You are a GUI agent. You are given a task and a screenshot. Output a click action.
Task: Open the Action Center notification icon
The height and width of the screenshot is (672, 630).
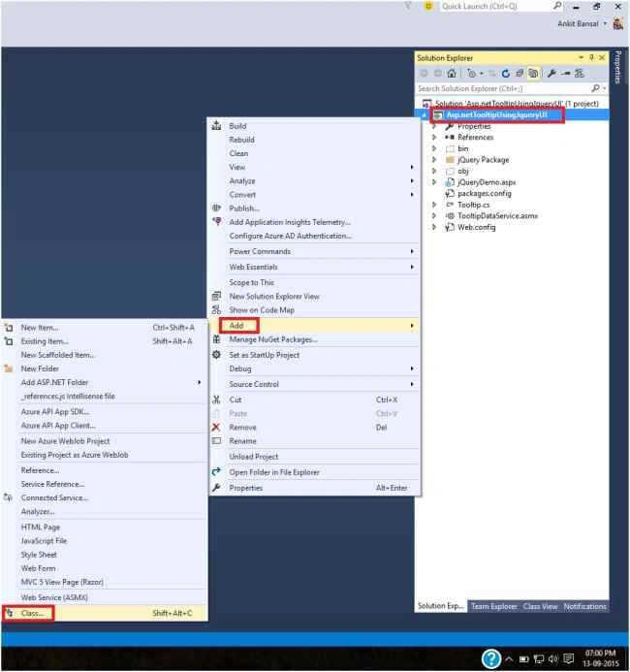coord(569,658)
